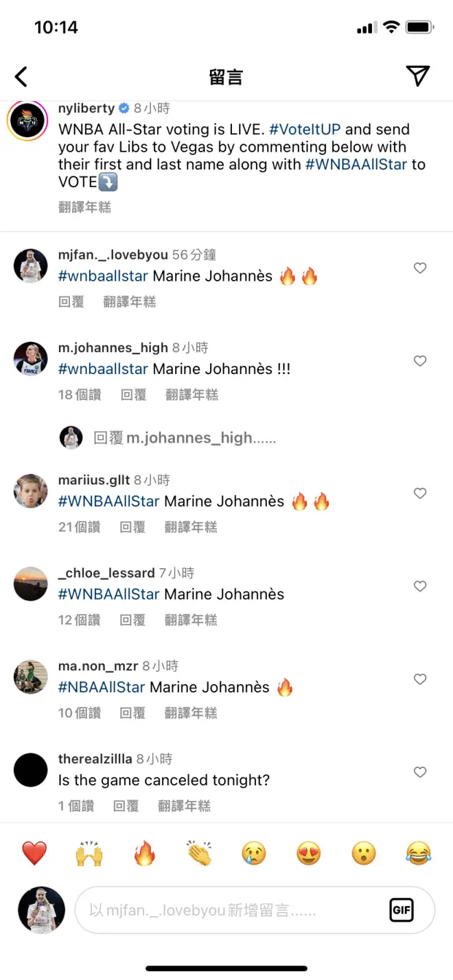The width and height of the screenshot is (453, 980).
Task: Translate ma.non_mzr's comment
Action: (191, 713)
